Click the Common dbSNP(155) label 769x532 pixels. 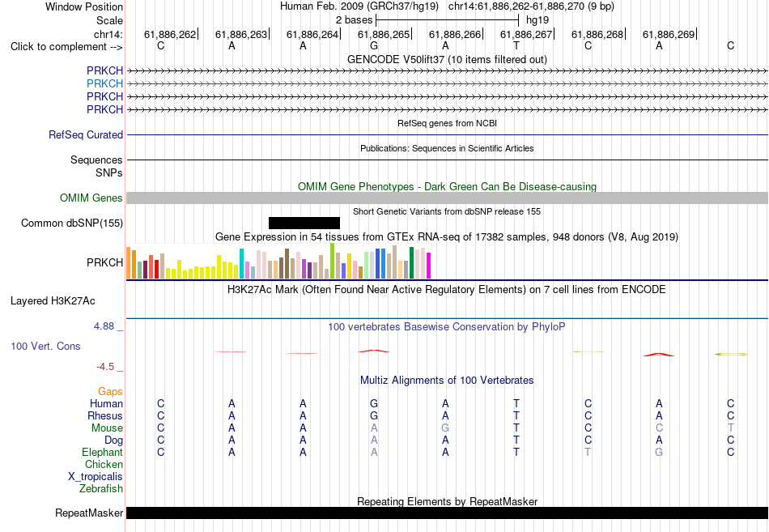[71, 223]
